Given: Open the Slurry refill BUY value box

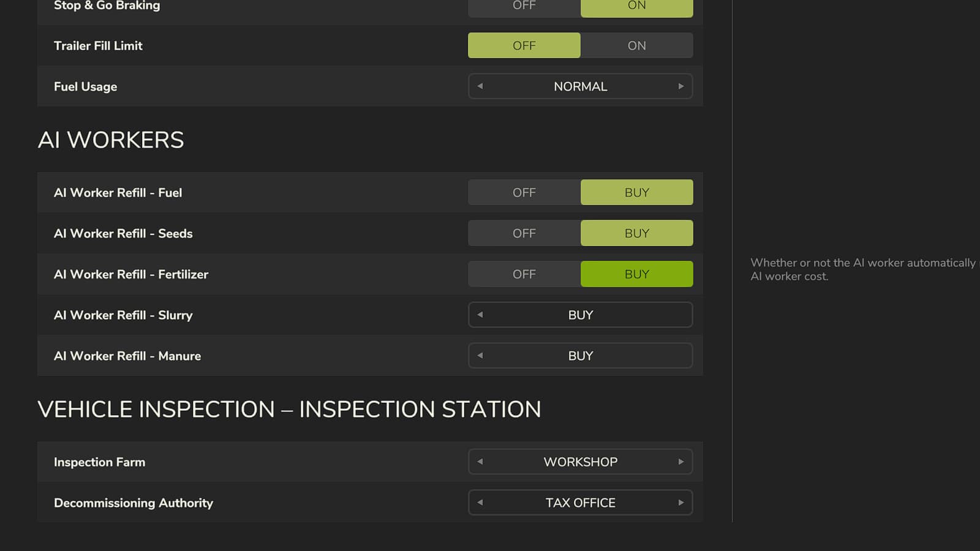Looking at the screenshot, I should 581,315.
